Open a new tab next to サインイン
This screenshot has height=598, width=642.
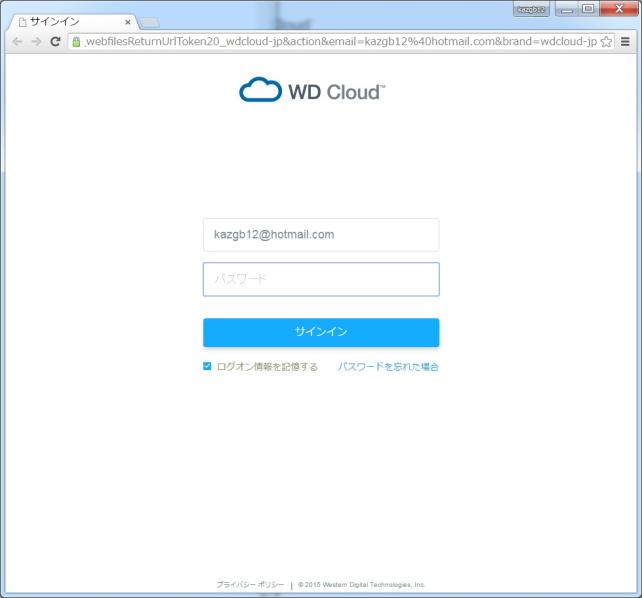click(x=150, y=23)
